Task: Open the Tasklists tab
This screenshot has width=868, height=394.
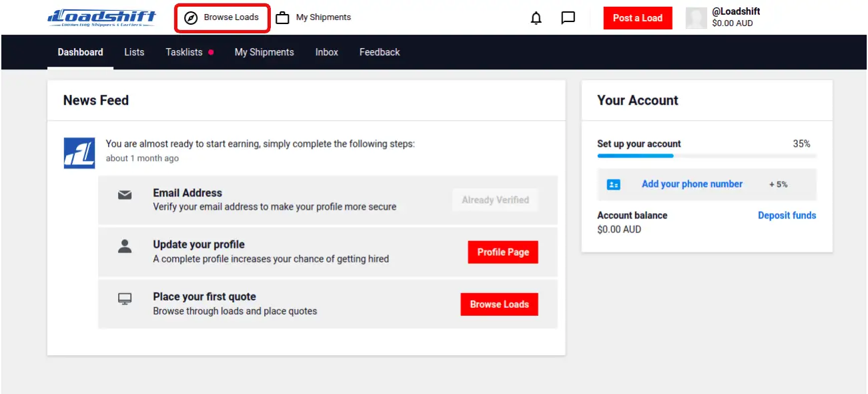Action: pos(184,52)
